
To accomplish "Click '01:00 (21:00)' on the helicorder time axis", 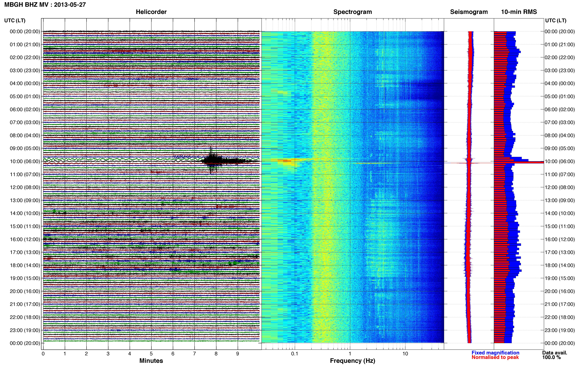I will click(x=25, y=45).
